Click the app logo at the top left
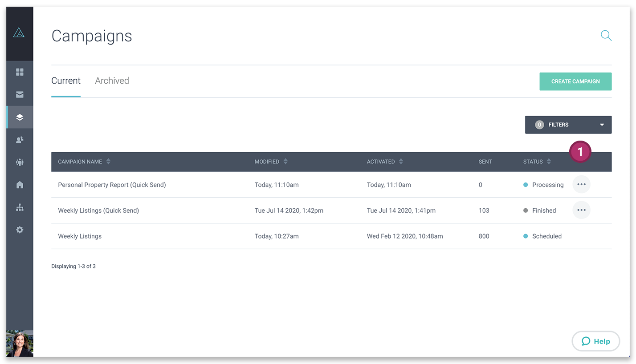The image size is (636, 364). pos(20,32)
